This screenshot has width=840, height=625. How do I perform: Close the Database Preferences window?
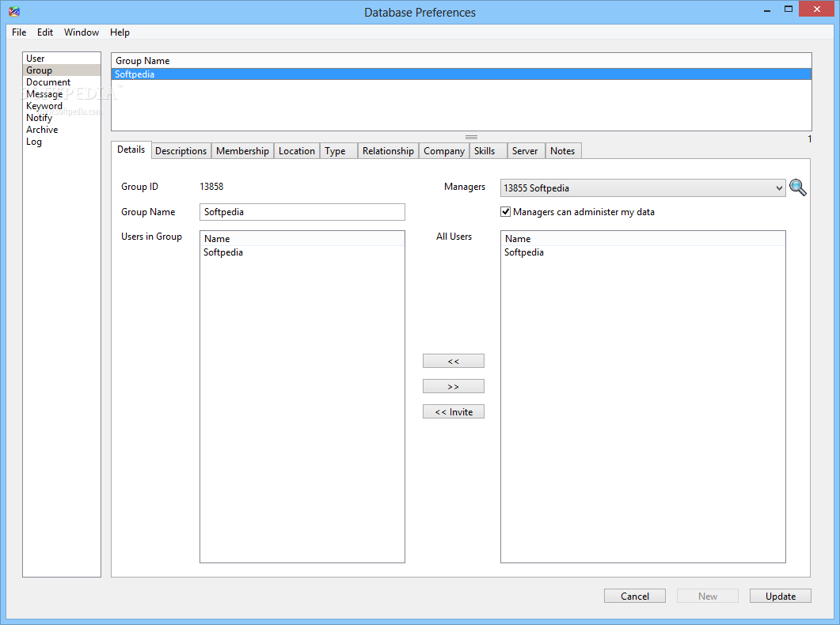pos(817,9)
